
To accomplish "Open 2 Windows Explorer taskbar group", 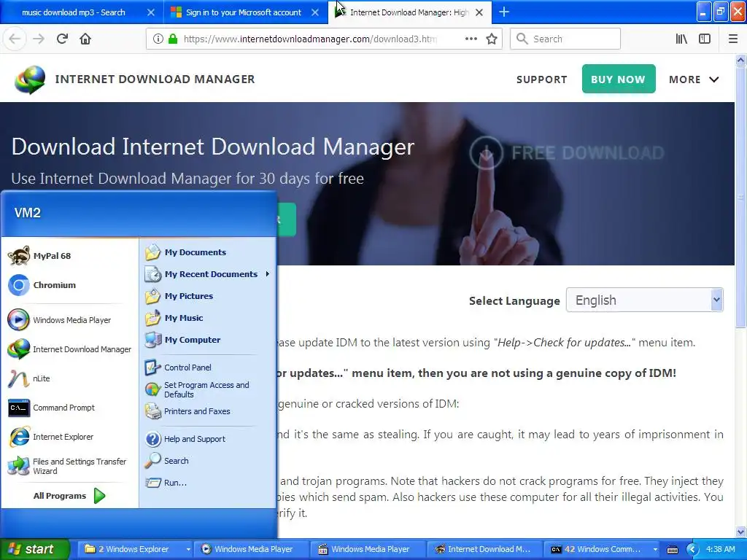I will click(136, 549).
